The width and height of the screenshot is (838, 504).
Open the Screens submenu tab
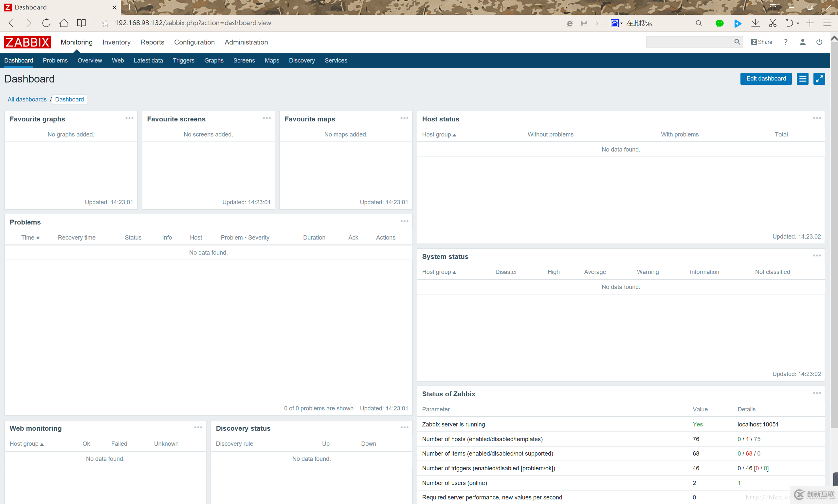[x=244, y=61]
